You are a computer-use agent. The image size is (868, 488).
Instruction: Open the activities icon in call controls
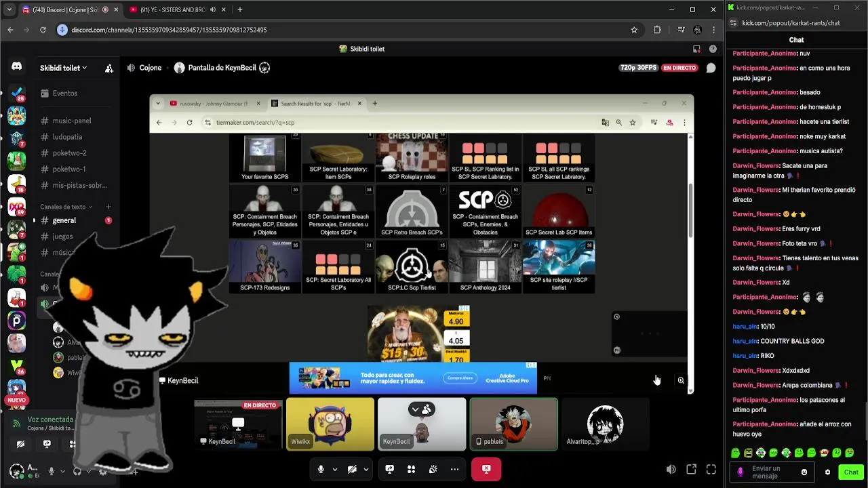click(x=411, y=469)
